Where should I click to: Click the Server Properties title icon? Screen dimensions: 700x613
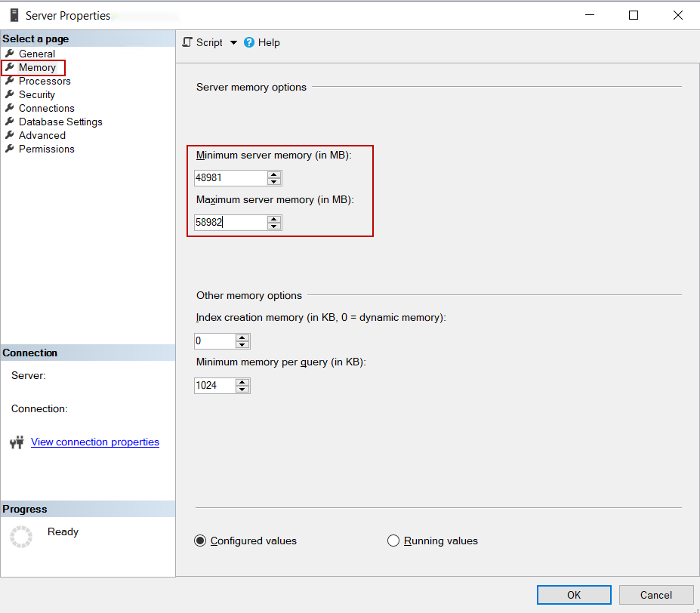click(14, 15)
